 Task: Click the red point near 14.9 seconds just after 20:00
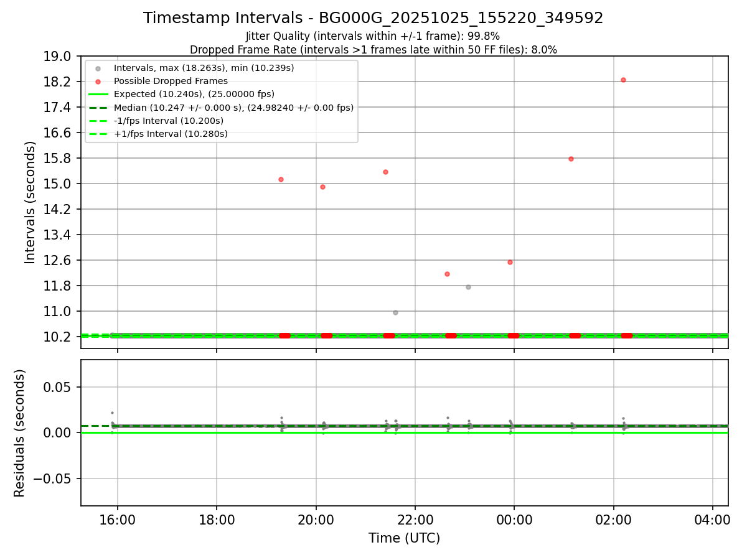tap(322, 187)
